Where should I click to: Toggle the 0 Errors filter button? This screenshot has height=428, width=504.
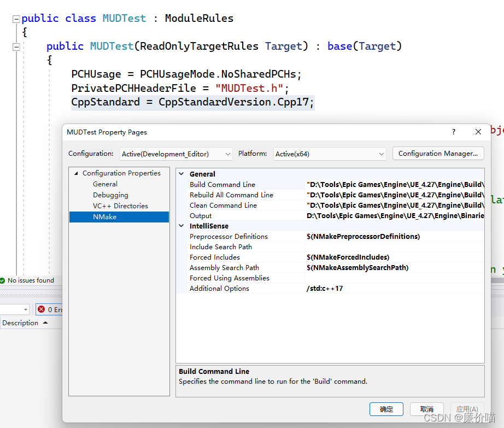(49, 309)
